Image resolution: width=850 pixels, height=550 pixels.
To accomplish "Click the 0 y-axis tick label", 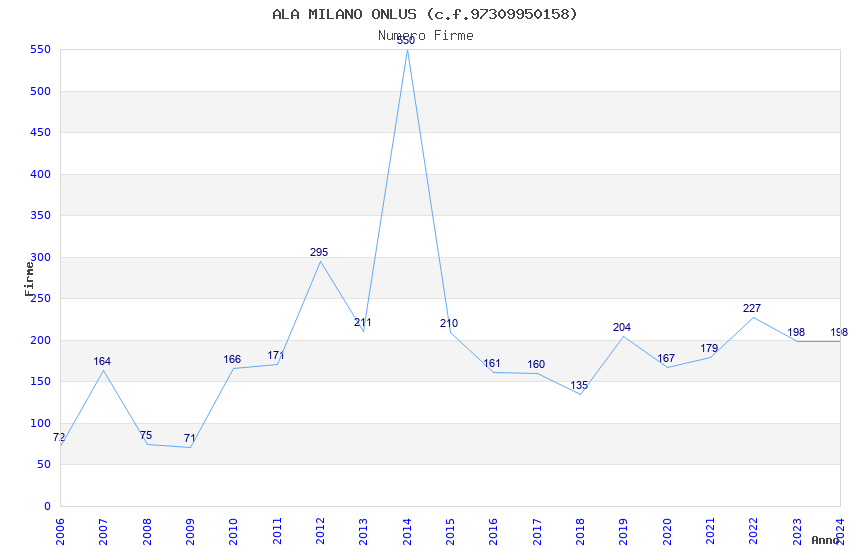I will coord(48,506).
